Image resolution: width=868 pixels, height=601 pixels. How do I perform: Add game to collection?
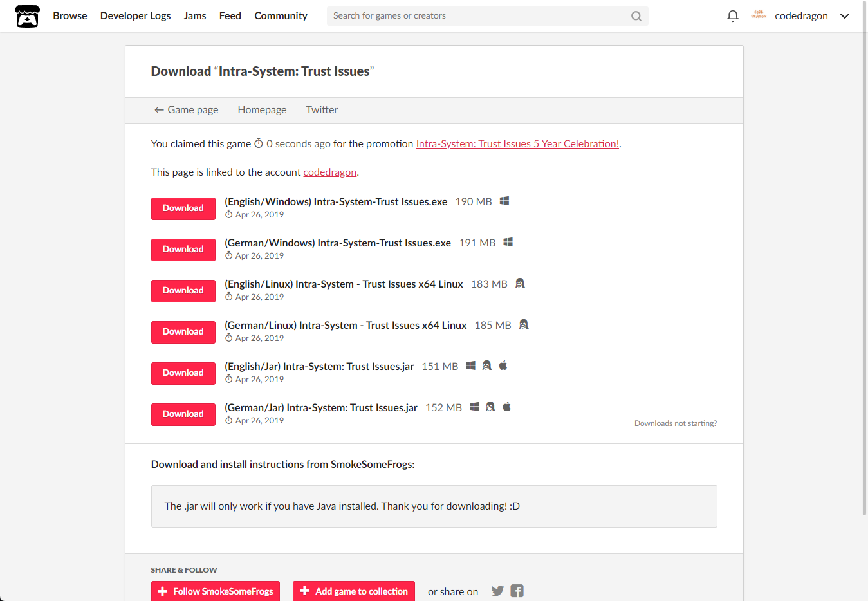[354, 591]
